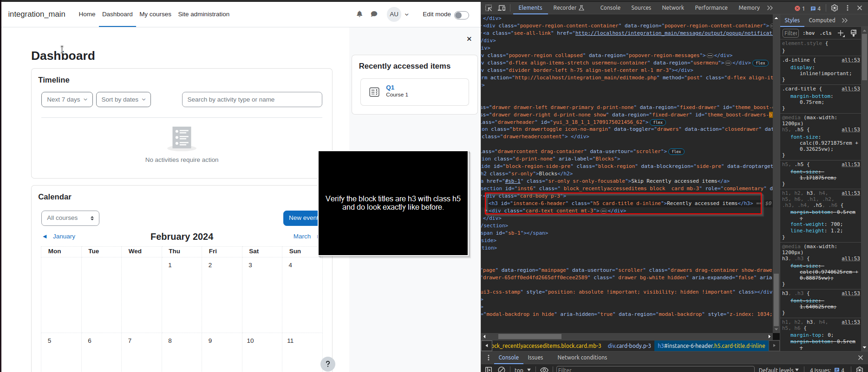Toggle the device toolbar icon
Image resolution: width=868 pixels, height=372 pixels.
(x=502, y=8)
